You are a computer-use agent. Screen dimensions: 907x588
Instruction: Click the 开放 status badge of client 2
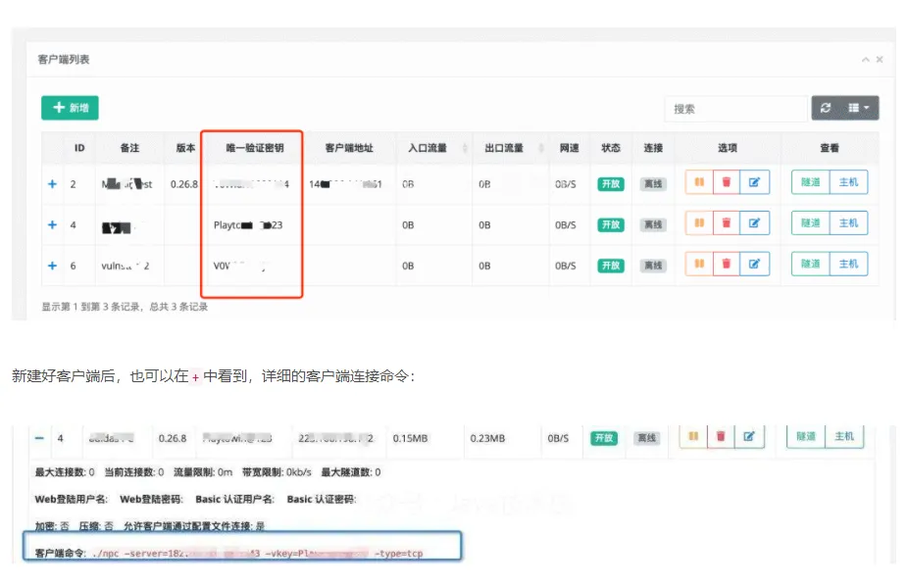(611, 184)
